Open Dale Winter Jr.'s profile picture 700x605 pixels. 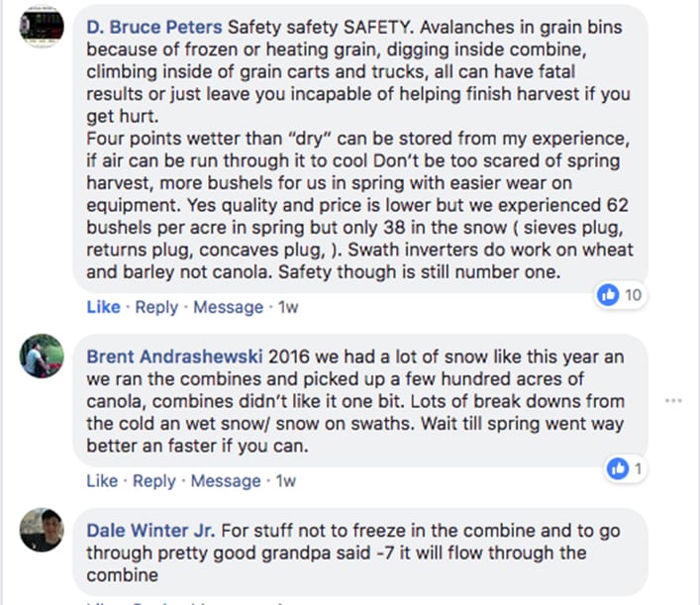[x=43, y=533]
